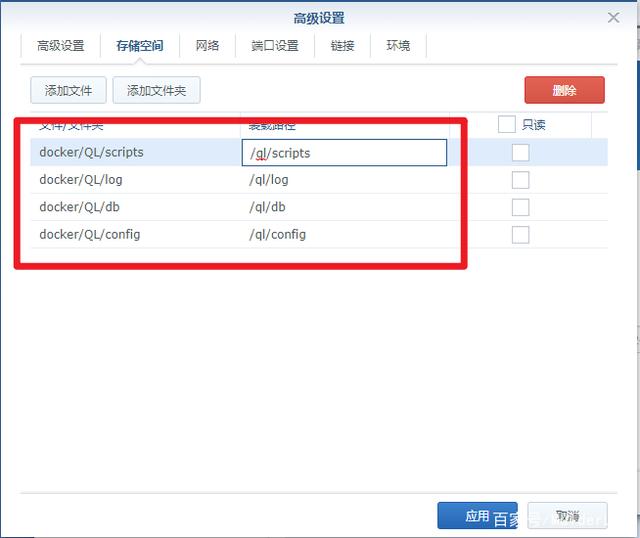Enable read-only for docker/QL/log row
This screenshot has height=538, width=640.
click(520, 180)
